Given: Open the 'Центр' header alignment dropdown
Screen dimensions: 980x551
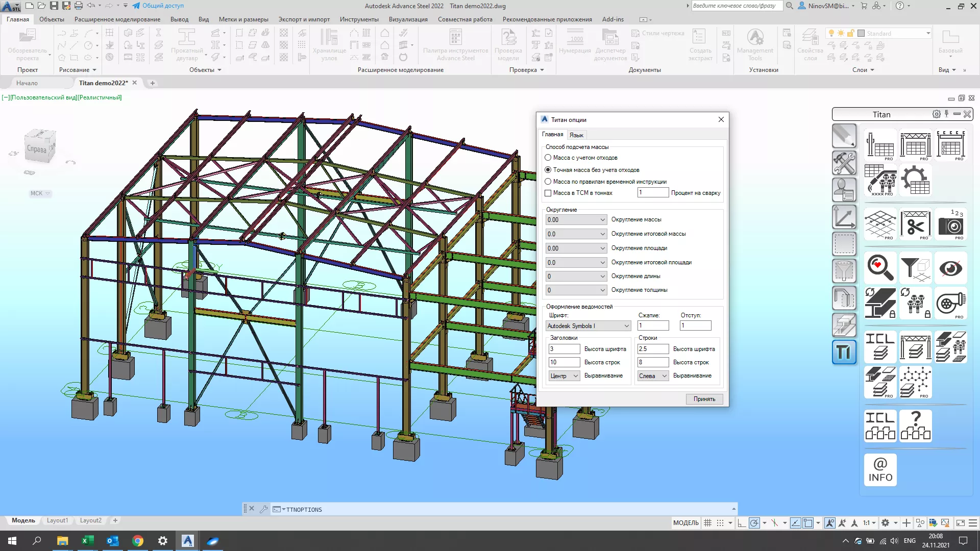Looking at the screenshot, I should pyautogui.click(x=563, y=376).
